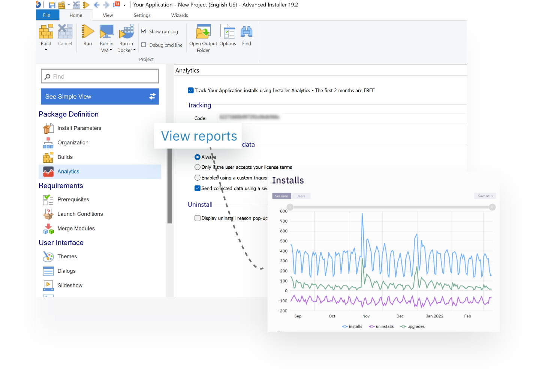
Task: Select the Always radio button
Action: [198, 157]
